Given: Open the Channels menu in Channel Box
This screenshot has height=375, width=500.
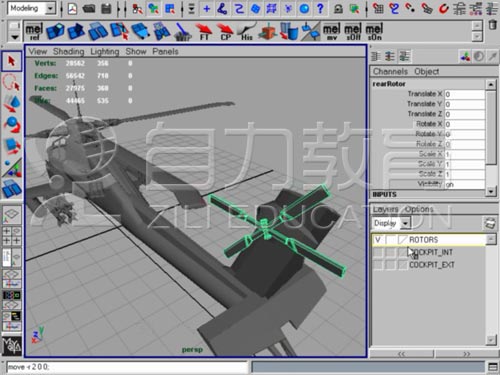Looking at the screenshot, I should point(390,71).
